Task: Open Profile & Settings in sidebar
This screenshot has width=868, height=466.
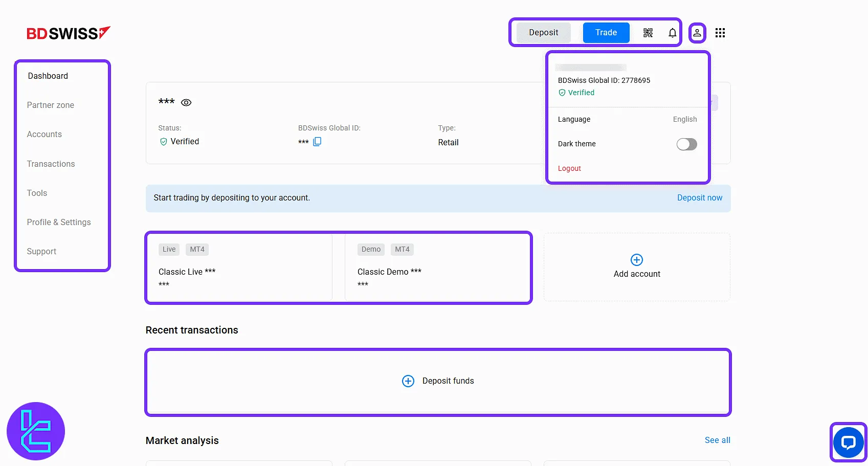Action: 59,223
